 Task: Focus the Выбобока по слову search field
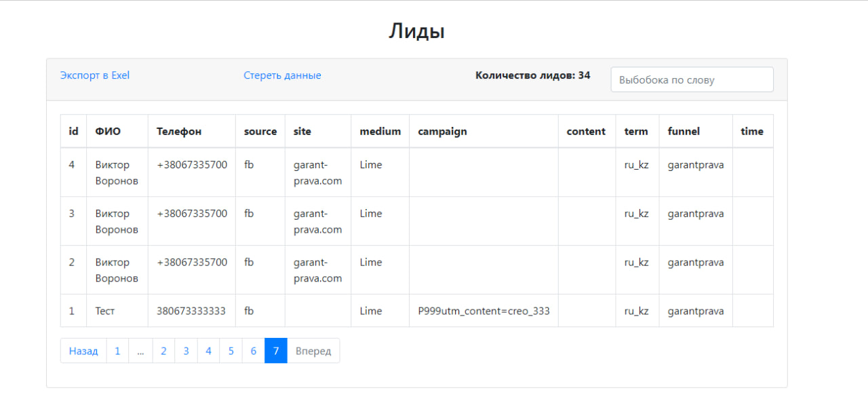[692, 79]
